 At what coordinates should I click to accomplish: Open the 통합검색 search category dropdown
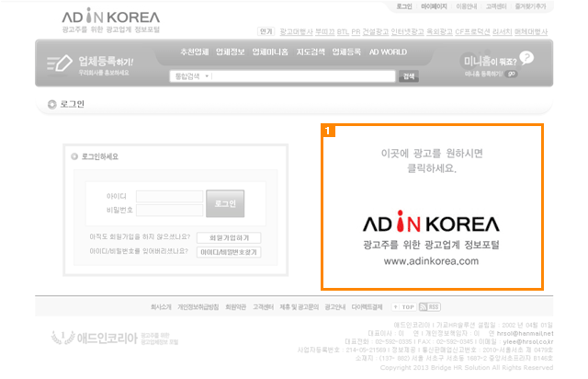[191, 76]
